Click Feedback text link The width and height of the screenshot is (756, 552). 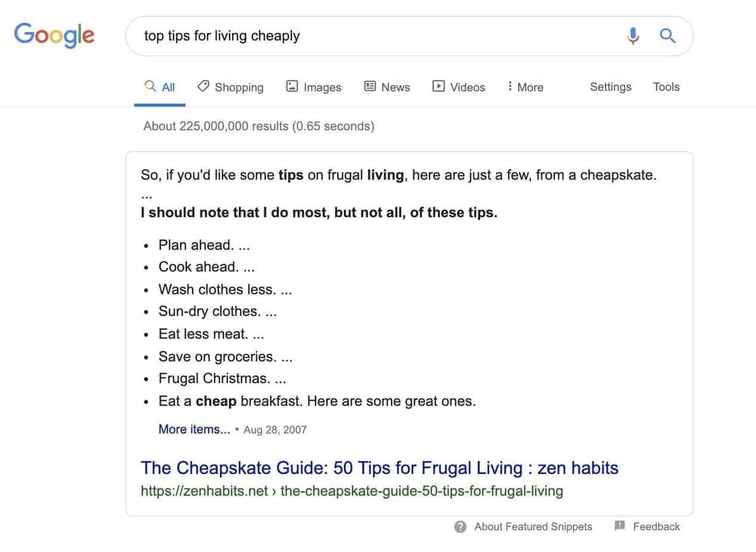pos(656,526)
